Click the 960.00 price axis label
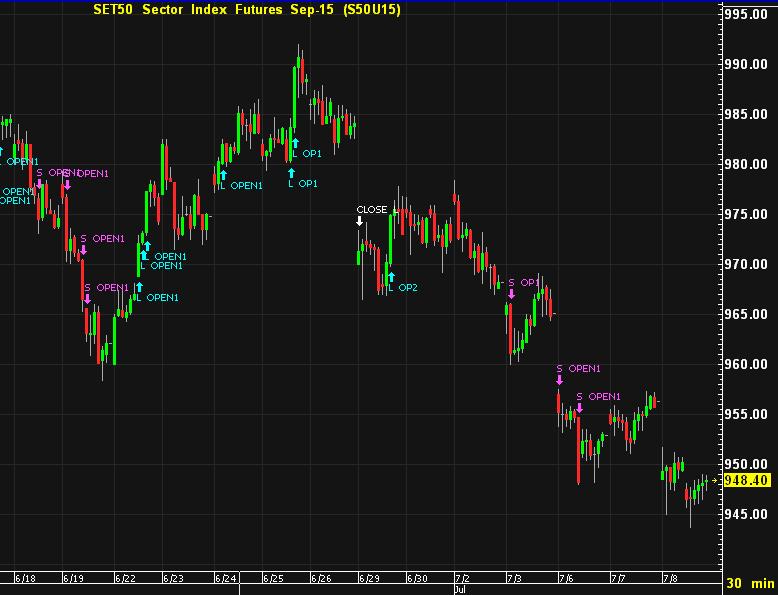778x595 pixels. click(x=745, y=364)
